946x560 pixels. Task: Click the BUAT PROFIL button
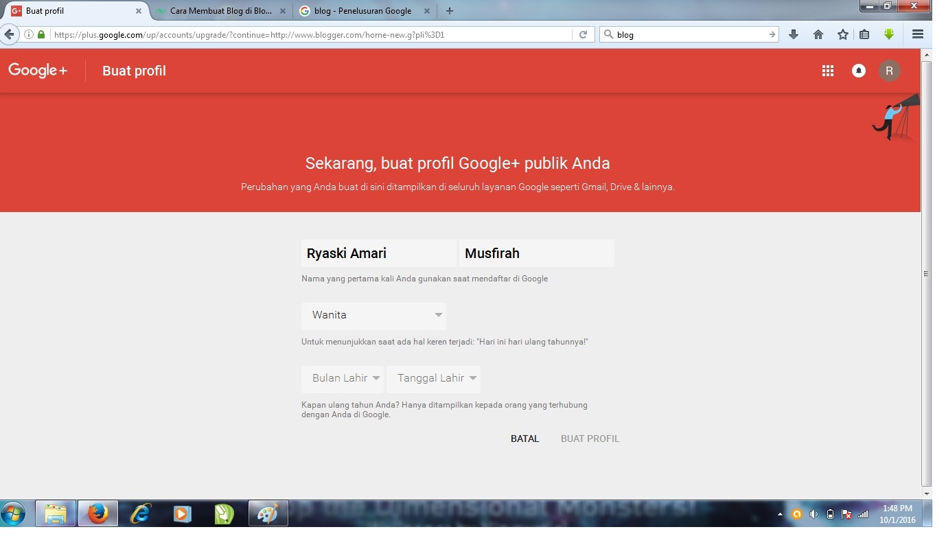(590, 439)
